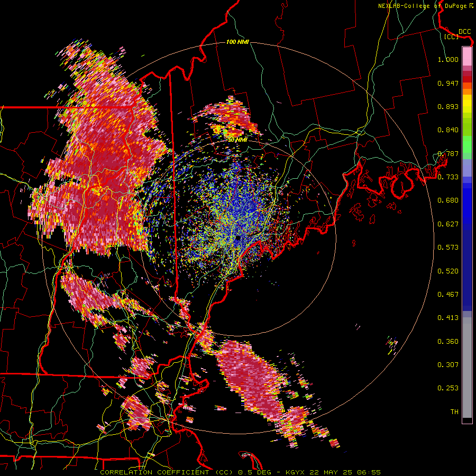Click the 0.307 legend value

click(x=448, y=365)
